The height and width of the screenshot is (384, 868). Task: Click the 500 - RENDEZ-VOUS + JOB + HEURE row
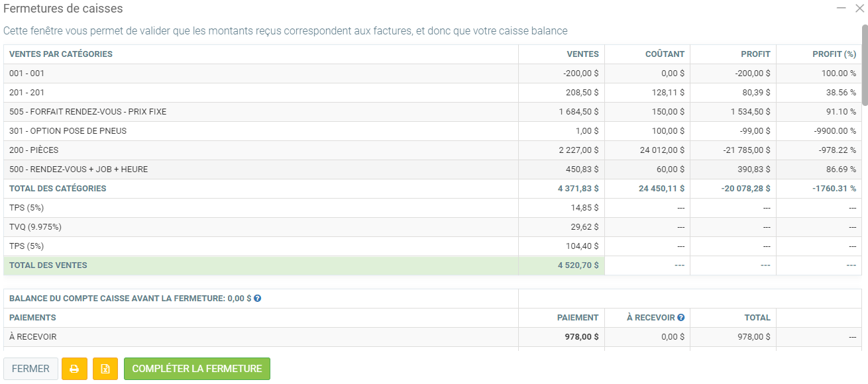click(x=78, y=169)
